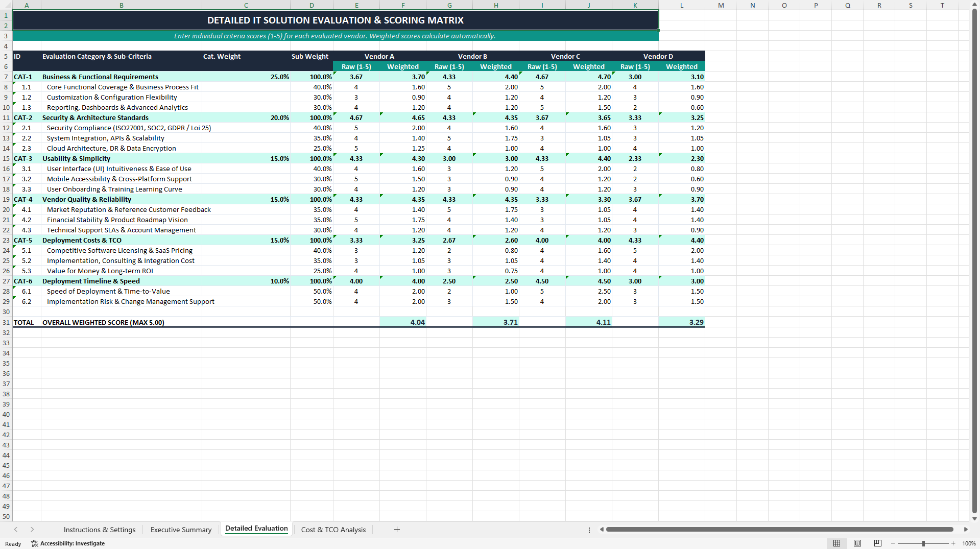Click the CAT-5 ID cell
The height and width of the screenshot is (549, 980).
click(x=27, y=240)
